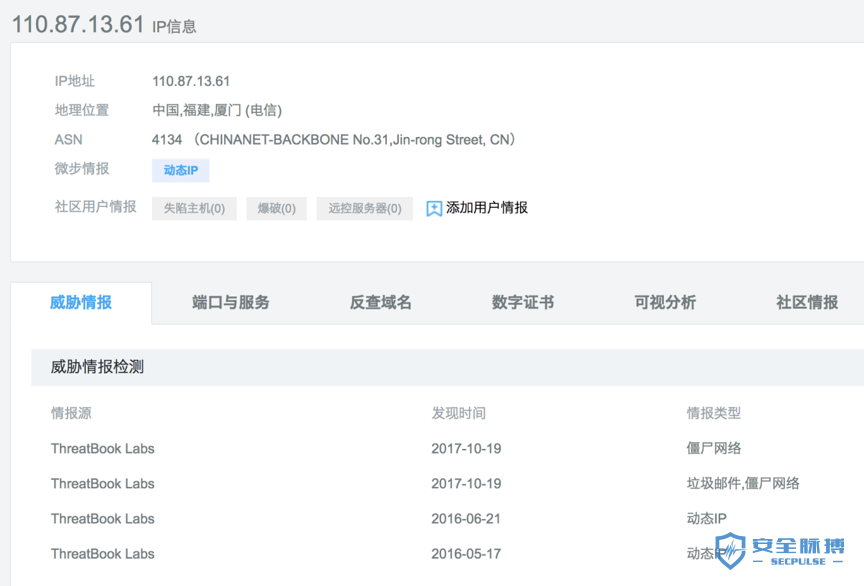Click the 2017-10-19 date beside 僵尸网络
Image resolution: width=864 pixels, height=586 pixels.
(x=466, y=449)
